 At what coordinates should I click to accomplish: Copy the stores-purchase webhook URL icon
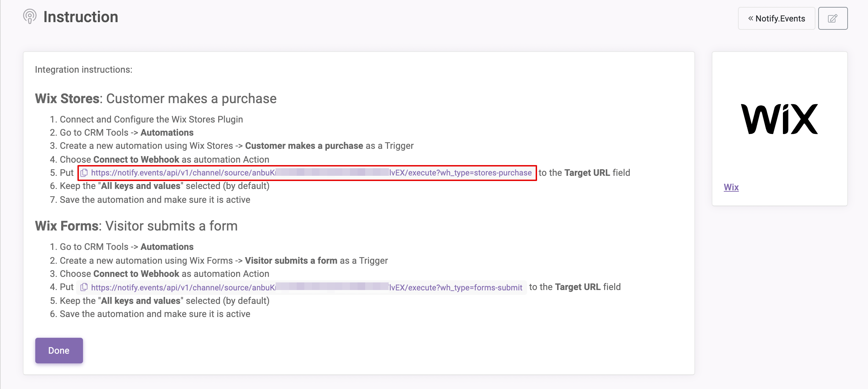pos(84,173)
